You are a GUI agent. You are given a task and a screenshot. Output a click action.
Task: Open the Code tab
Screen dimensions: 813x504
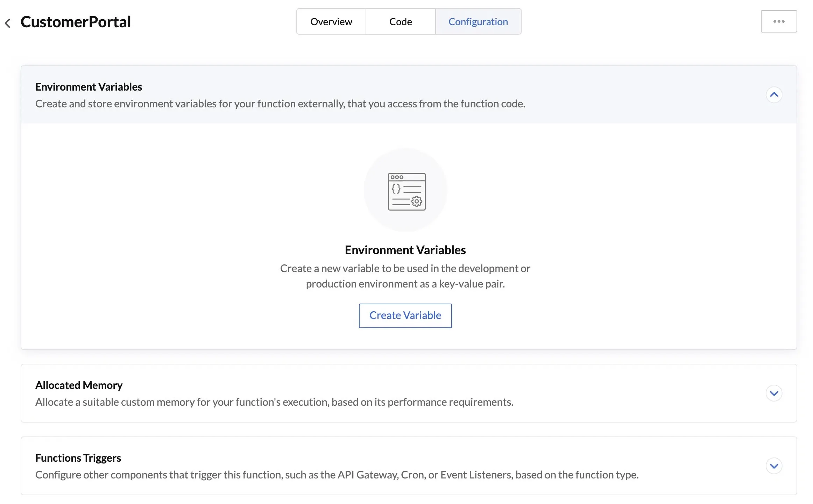tap(401, 21)
